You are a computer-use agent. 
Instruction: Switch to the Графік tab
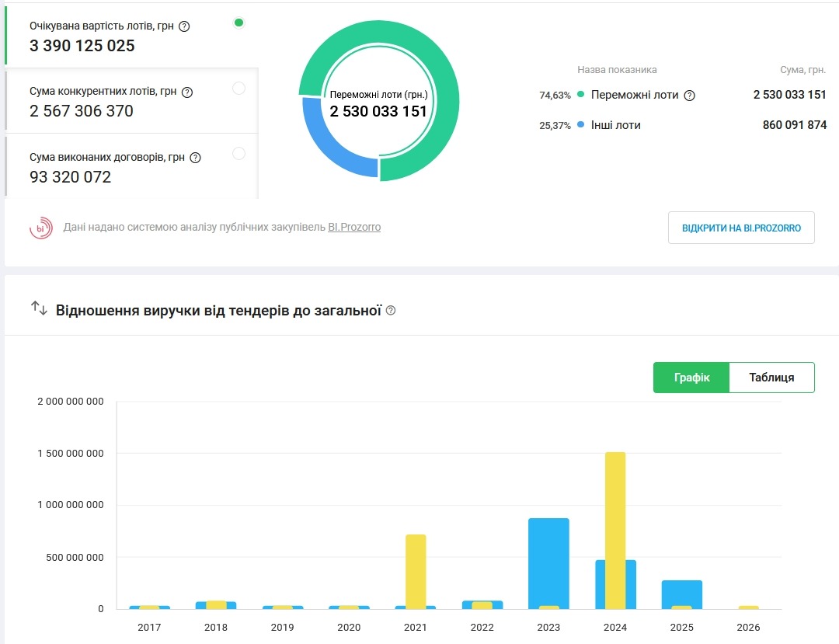point(691,378)
